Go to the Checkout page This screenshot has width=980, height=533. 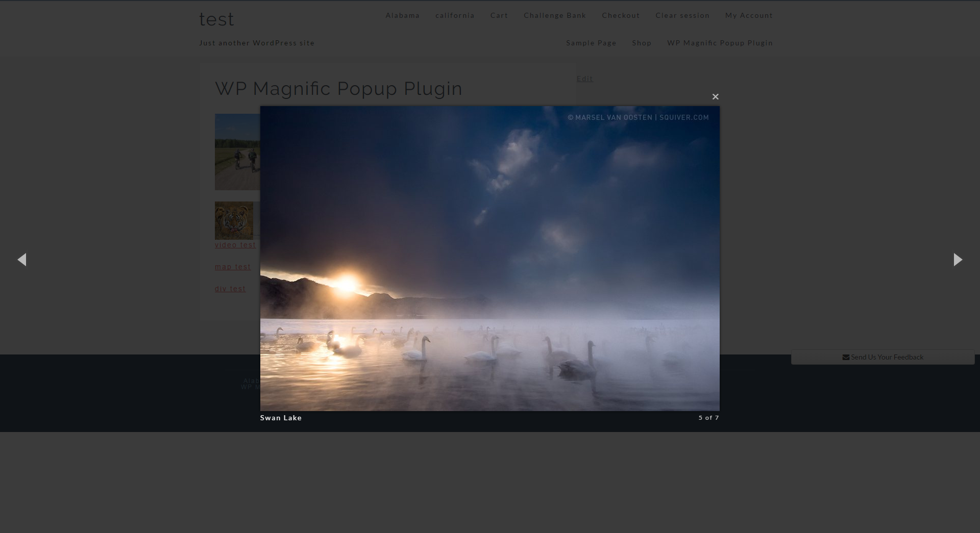click(621, 15)
